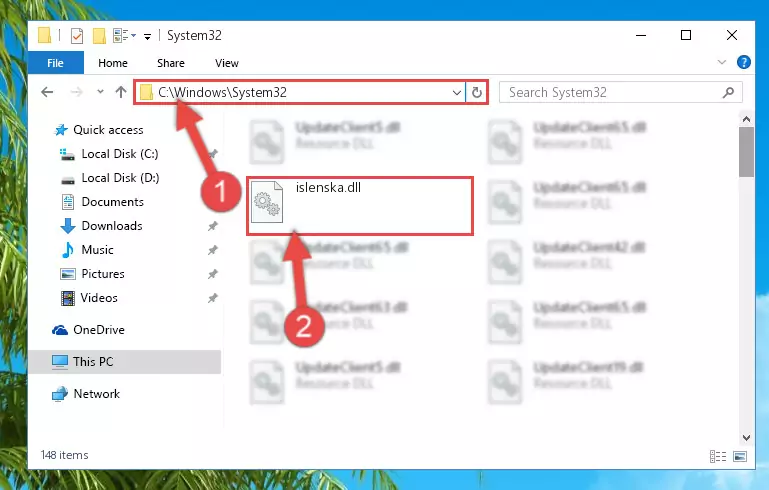Image resolution: width=769 pixels, height=490 pixels.
Task: Click the pin icon next to Videos
Action: [x=212, y=298]
